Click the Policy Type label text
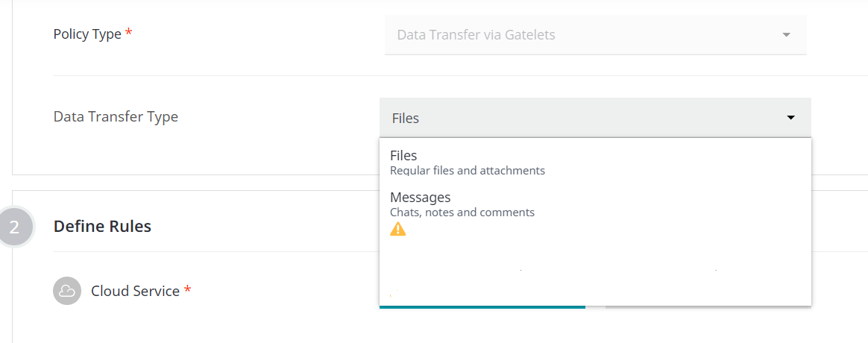 tap(87, 34)
